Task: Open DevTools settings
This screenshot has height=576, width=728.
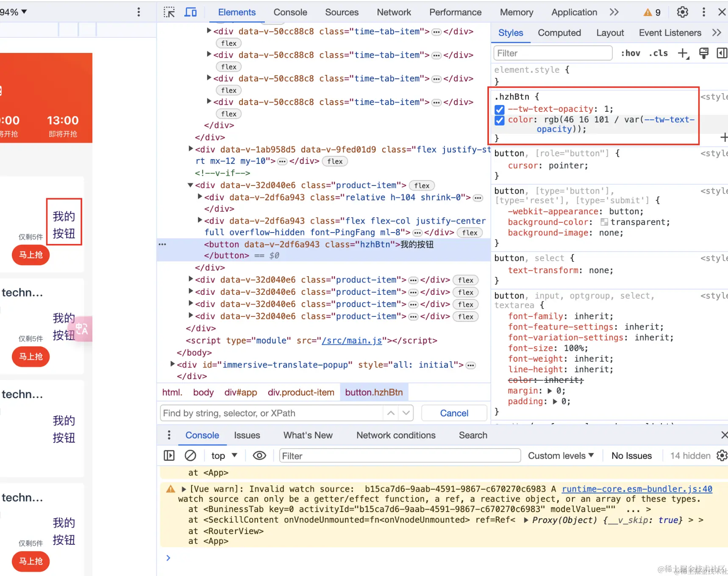Action: click(682, 12)
